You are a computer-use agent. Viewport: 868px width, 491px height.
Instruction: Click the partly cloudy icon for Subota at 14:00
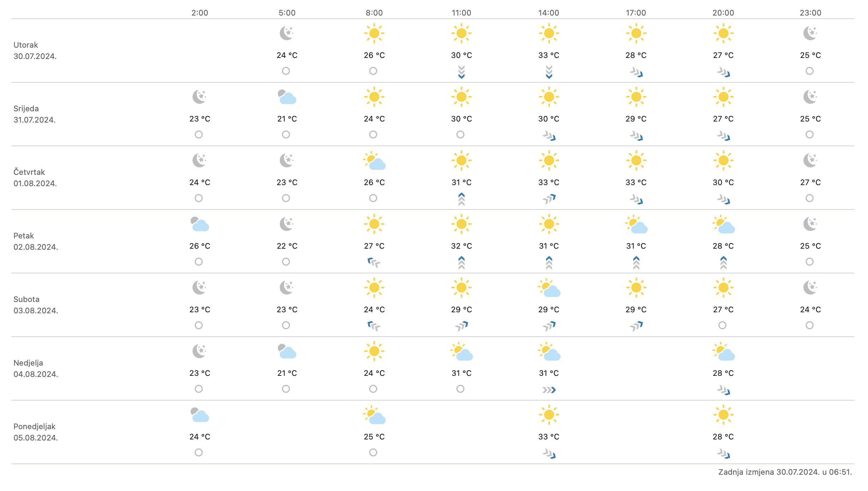click(x=549, y=288)
